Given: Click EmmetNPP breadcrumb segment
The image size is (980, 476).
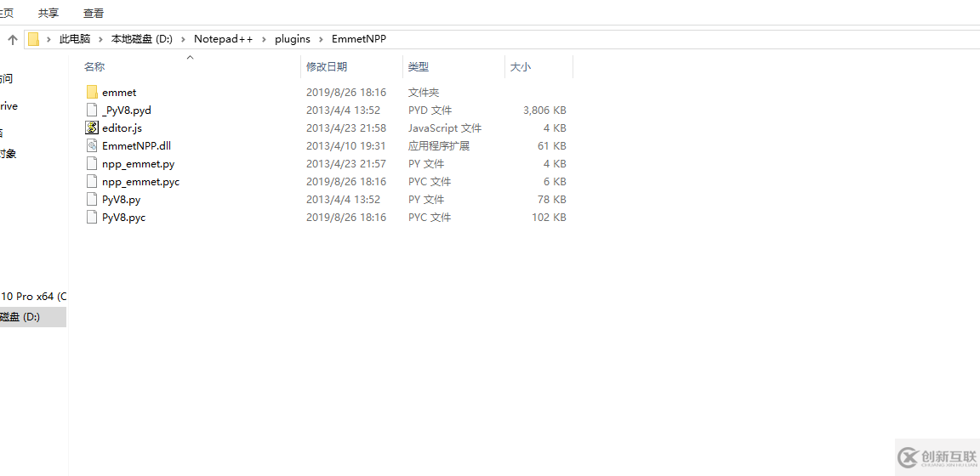Looking at the screenshot, I should pos(359,39).
